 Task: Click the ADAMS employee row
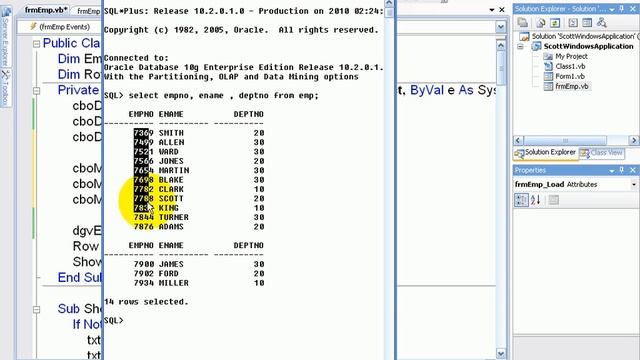pyautogui.click(x=199, y=227)
